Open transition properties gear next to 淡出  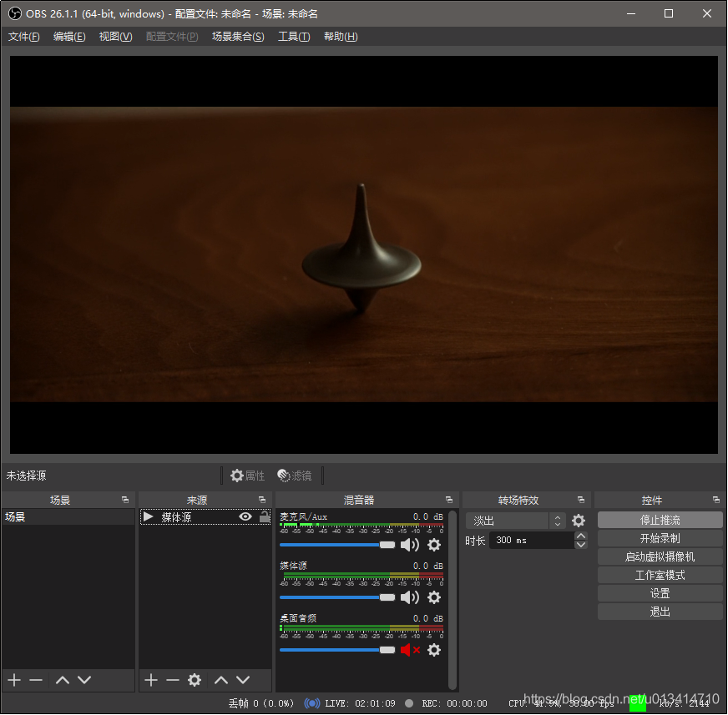579,521
